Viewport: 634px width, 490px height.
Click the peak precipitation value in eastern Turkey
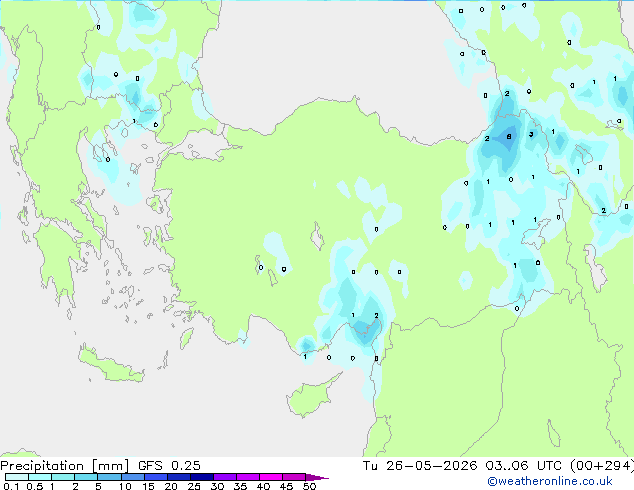[x=509, y=137]
